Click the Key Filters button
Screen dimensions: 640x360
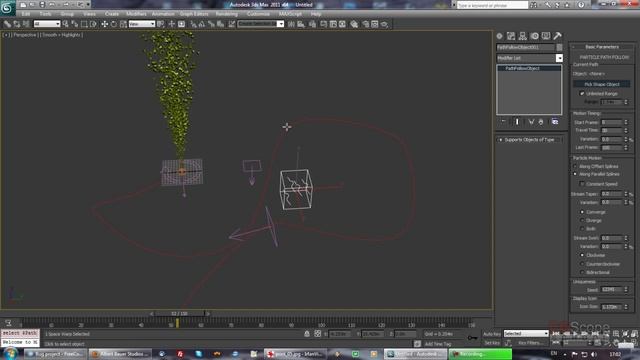pyautogui.click(x=530, y=343)
